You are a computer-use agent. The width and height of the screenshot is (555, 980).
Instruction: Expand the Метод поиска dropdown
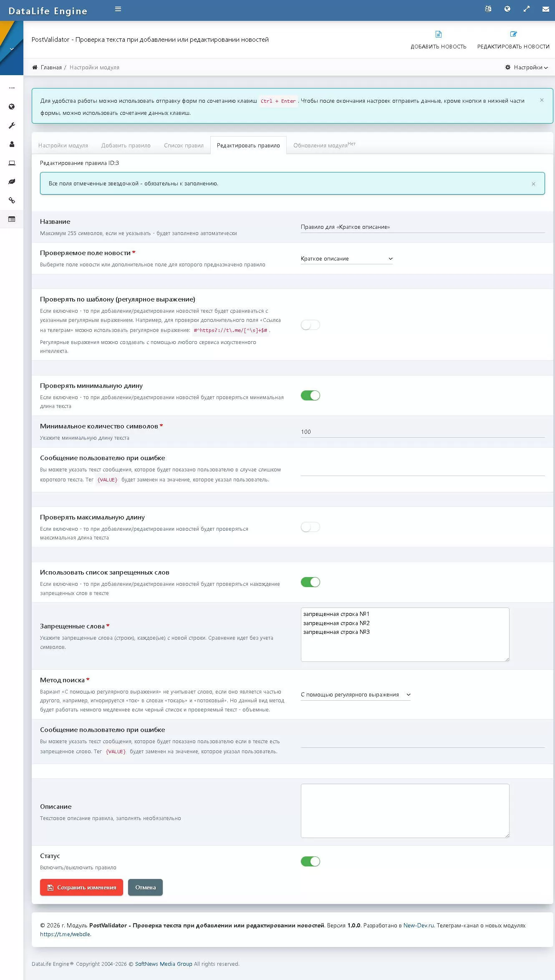tap(356, 695)
